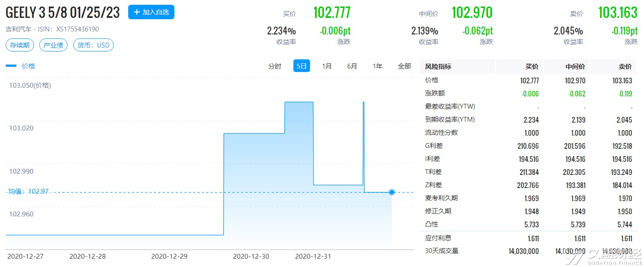Select the 修正久期 row label
The width and height of the screenshot is (644, 267).
[x=438, y=211]
